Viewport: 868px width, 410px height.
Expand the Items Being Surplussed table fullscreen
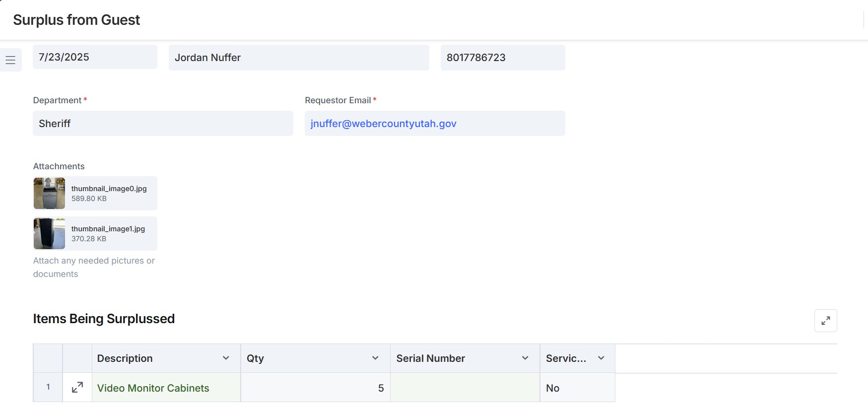point(825,321)
